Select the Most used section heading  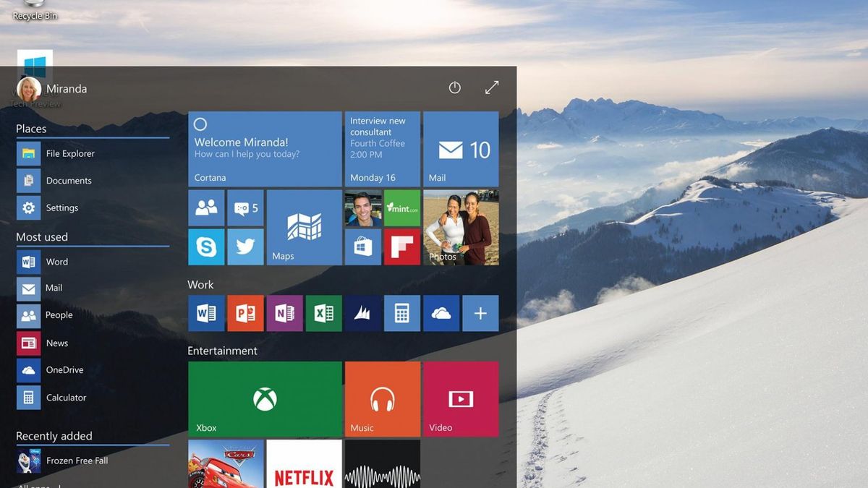click(x=42, y=237)
